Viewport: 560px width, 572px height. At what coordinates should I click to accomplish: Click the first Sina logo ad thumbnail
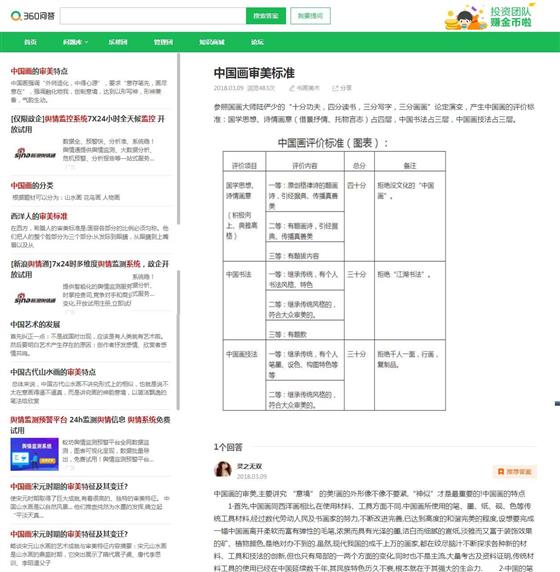click(x=35, y=153)
